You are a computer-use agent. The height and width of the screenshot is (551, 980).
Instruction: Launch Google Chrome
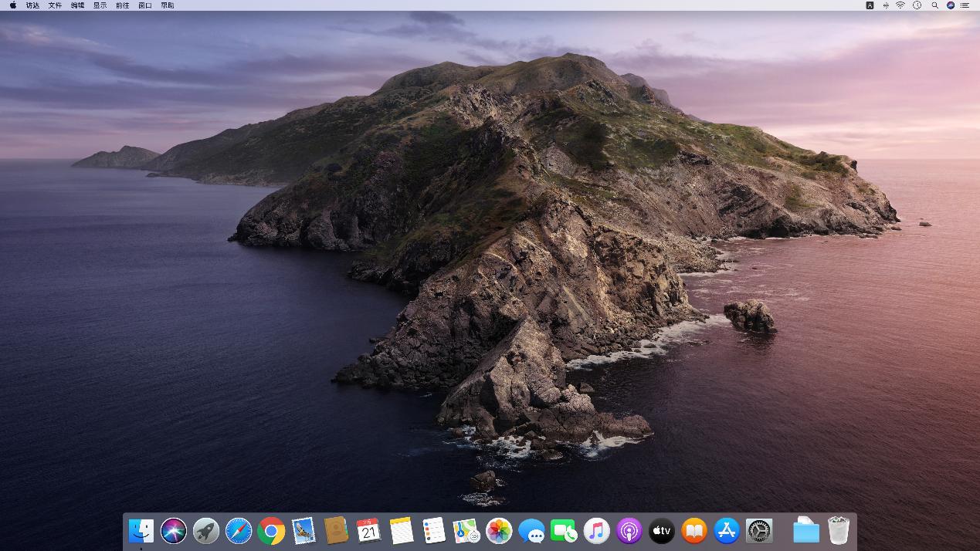(x=270, y=531)
